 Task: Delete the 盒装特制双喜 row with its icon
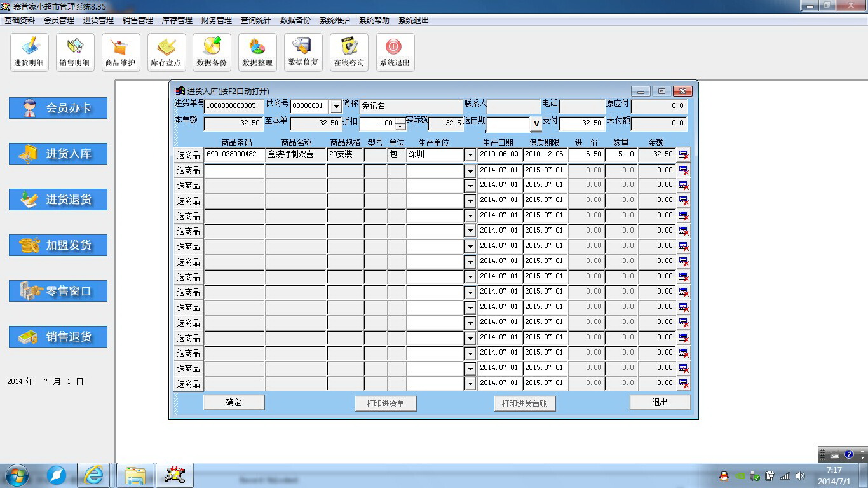pyautogui.click(x=684, y=155)
